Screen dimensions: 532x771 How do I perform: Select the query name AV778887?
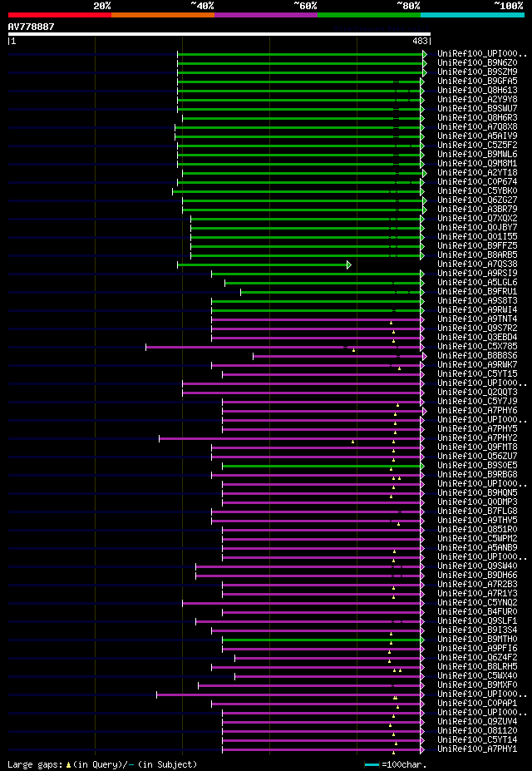coord(31,27)
